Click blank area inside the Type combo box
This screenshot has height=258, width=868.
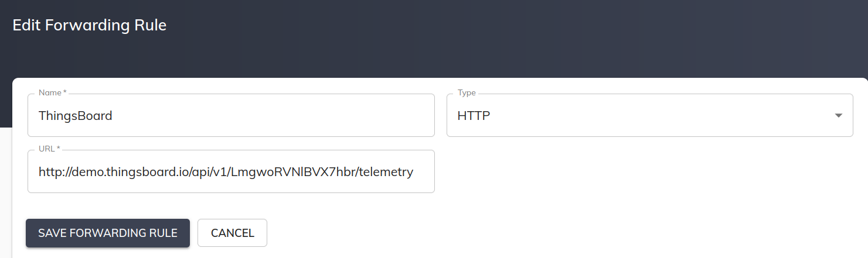pos(656,116)
